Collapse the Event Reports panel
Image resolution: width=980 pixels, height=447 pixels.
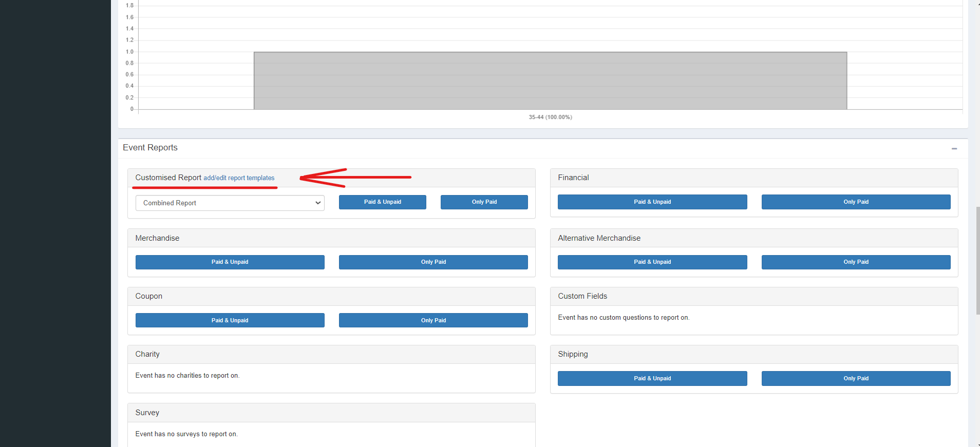click(954, 148)
